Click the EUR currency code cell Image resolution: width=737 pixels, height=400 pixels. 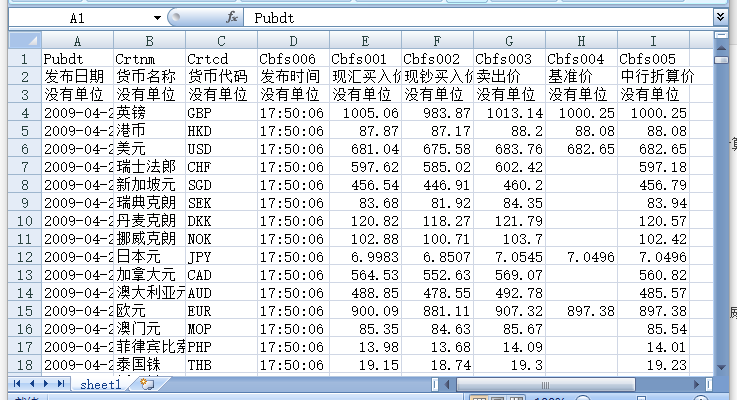(221, 311)
